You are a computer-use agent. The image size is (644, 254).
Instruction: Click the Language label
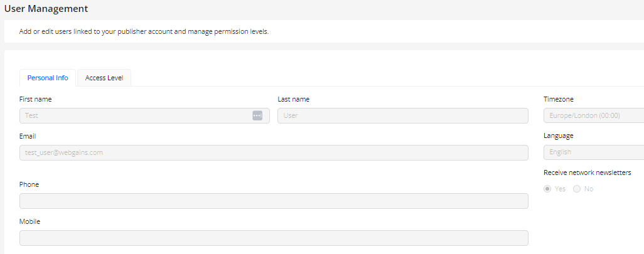pos(558,135)
